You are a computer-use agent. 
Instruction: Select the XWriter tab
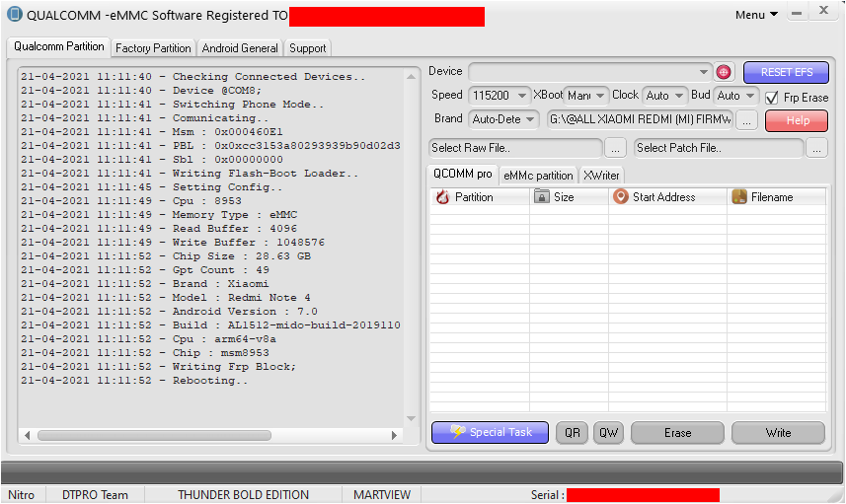(x=601, y=176)
